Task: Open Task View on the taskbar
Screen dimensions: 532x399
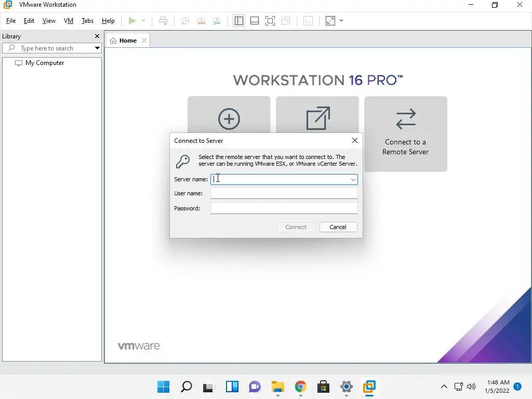Action: pos(209,387)
